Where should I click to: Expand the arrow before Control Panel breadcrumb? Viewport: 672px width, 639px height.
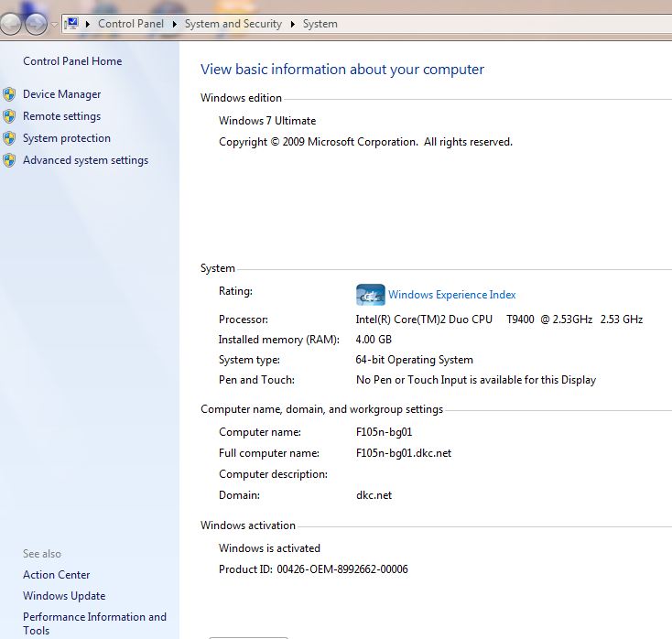(89, 25)
